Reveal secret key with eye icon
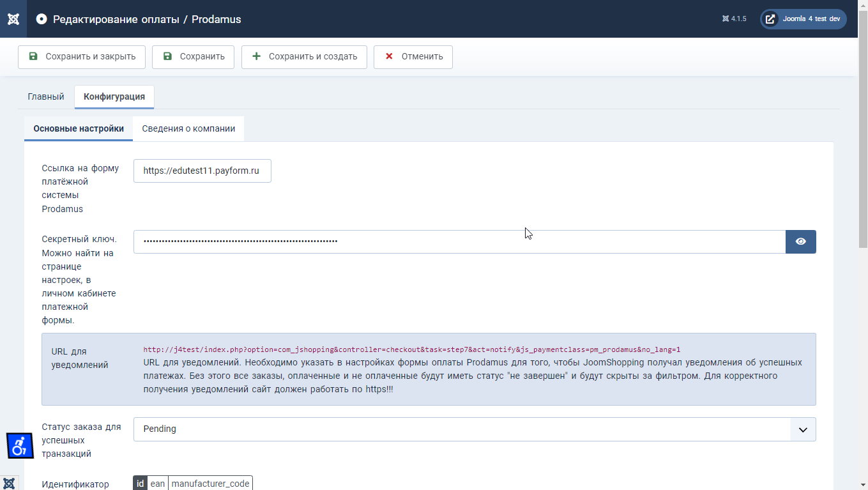Image resolution: width=868 pixels, height=490 pixels. pyautogui.click(x=800, y=241)
